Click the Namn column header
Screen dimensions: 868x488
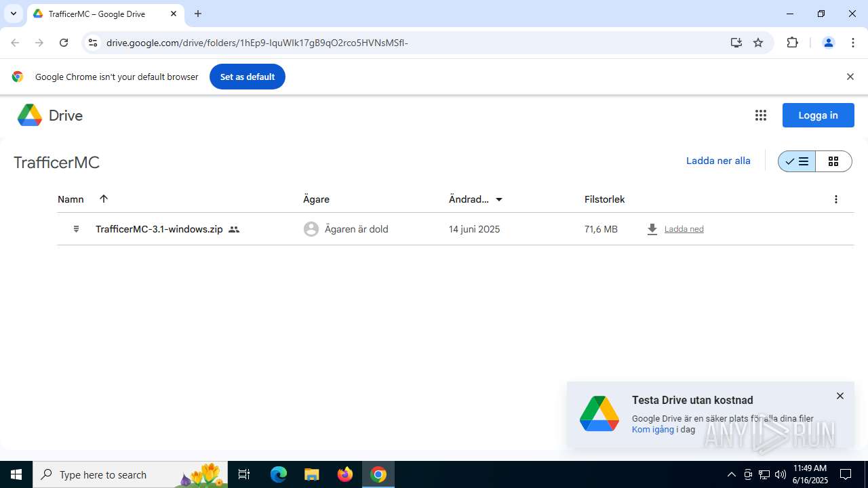(71, 199)
